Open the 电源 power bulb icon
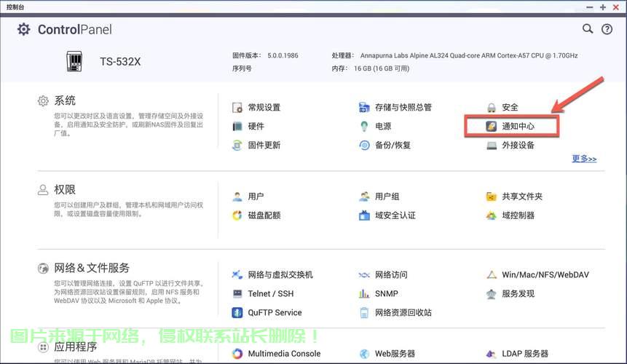 (364, 126)
